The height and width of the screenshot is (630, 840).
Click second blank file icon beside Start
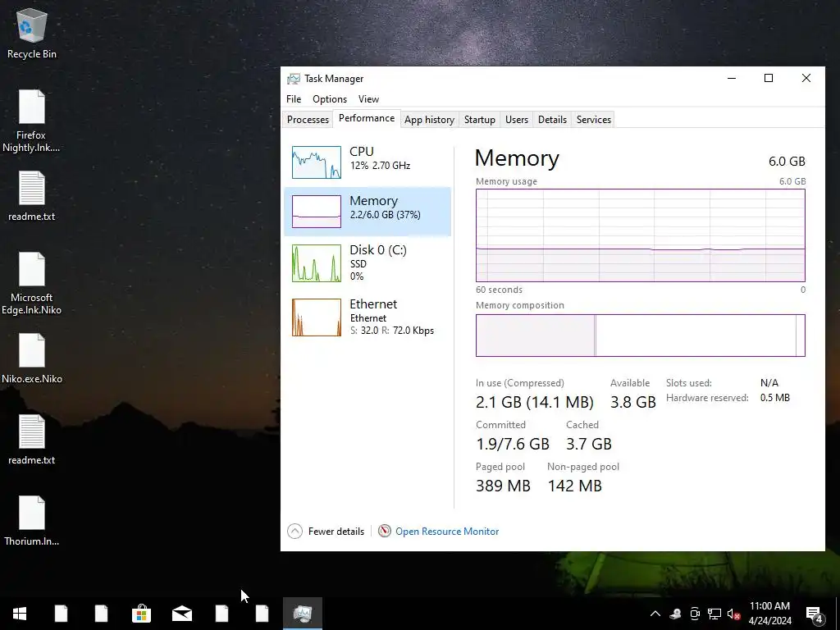click(x=101, y=614)
